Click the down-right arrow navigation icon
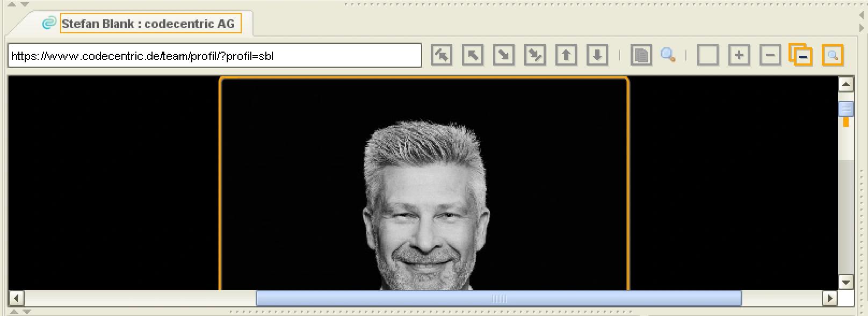868x316 pixels. 504,55
